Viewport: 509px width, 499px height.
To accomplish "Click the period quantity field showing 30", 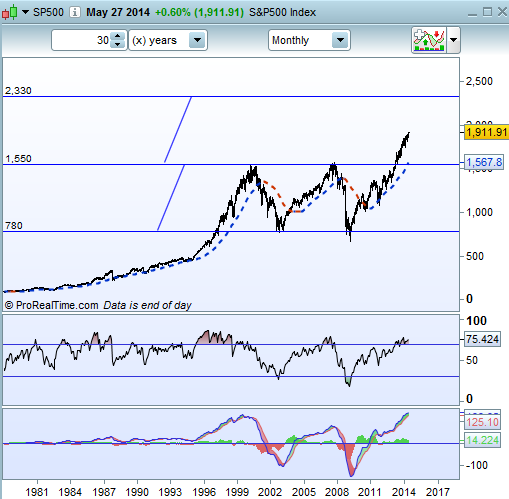I will (81, 40).
